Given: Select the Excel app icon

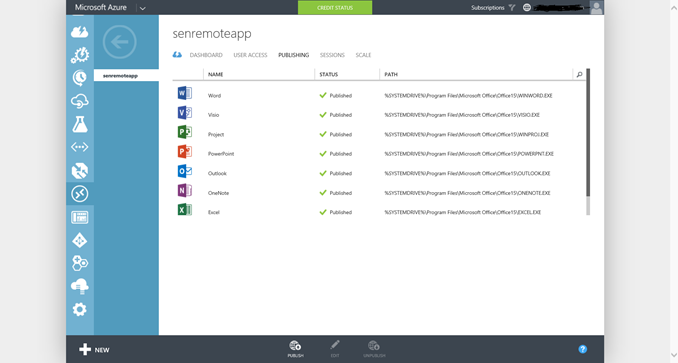Looking at the screenshot, I should 185,210.
